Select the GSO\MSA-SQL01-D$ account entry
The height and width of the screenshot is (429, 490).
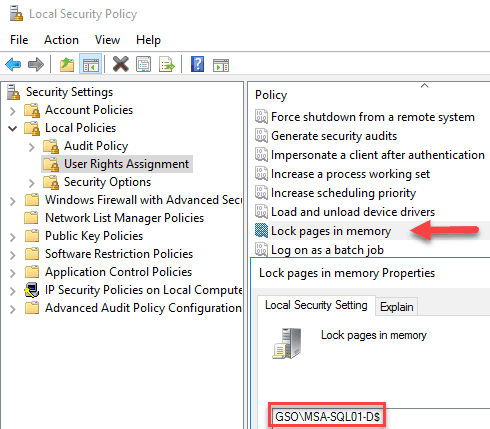pyautogui.click(x=327, y=416)
